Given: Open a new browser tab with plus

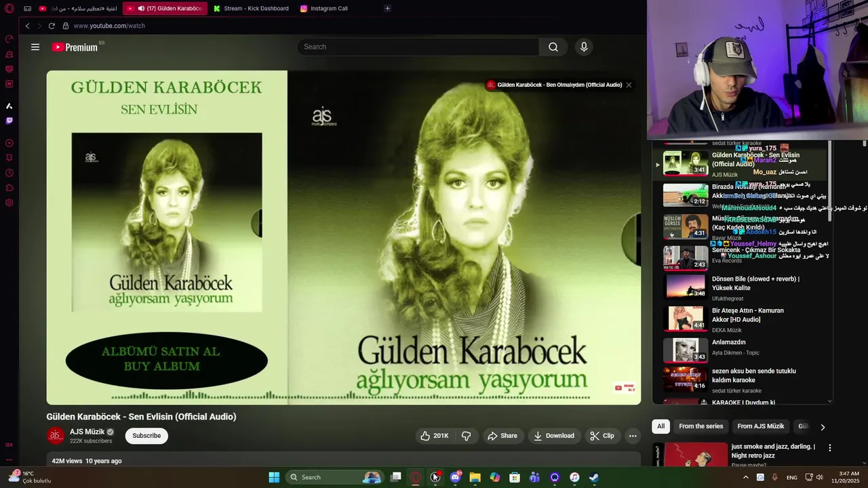Looking at the screenshot, I should point(387,9).
